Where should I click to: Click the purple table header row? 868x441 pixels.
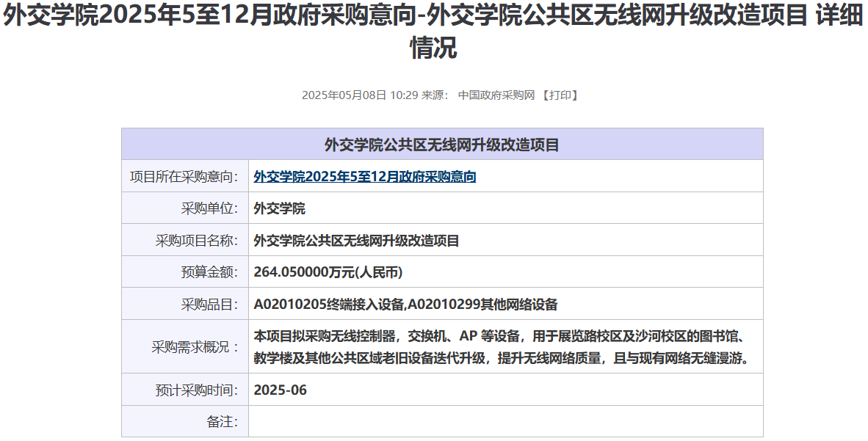[x=442, y=145]
